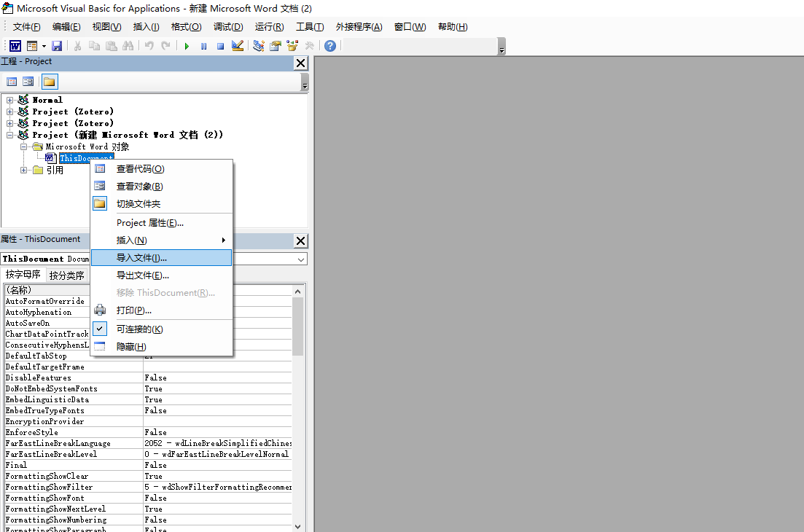Click the EnforceStyle False value cell
This screenshot has height=532, width=804.
click(217, 433)
